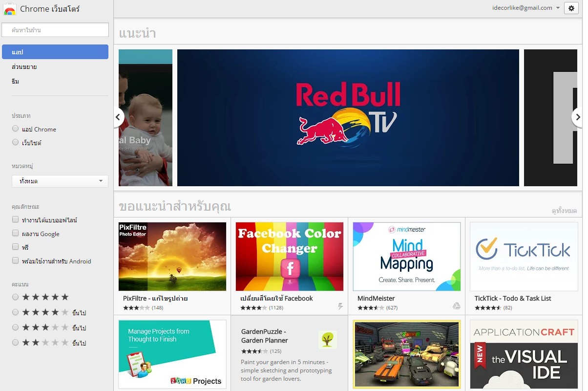
Task: Select the เว็บไซต์ radio button
Action: coord(16,142)
